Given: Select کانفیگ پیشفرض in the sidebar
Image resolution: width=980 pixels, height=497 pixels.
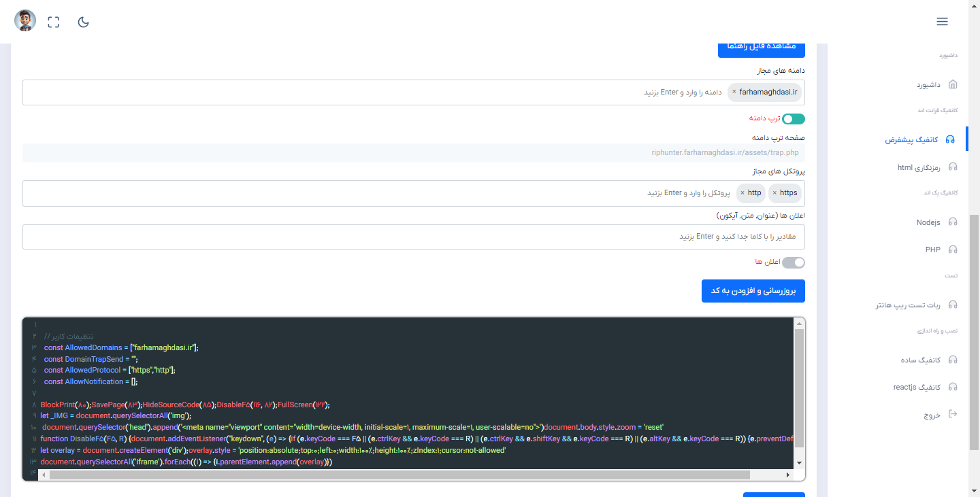Looking at the screenshot, I should pos(911,139).
